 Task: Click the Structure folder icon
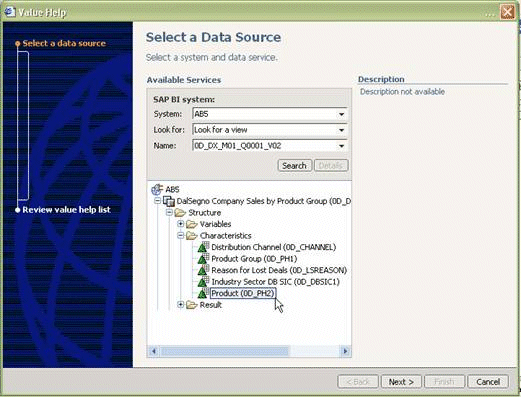180,213
